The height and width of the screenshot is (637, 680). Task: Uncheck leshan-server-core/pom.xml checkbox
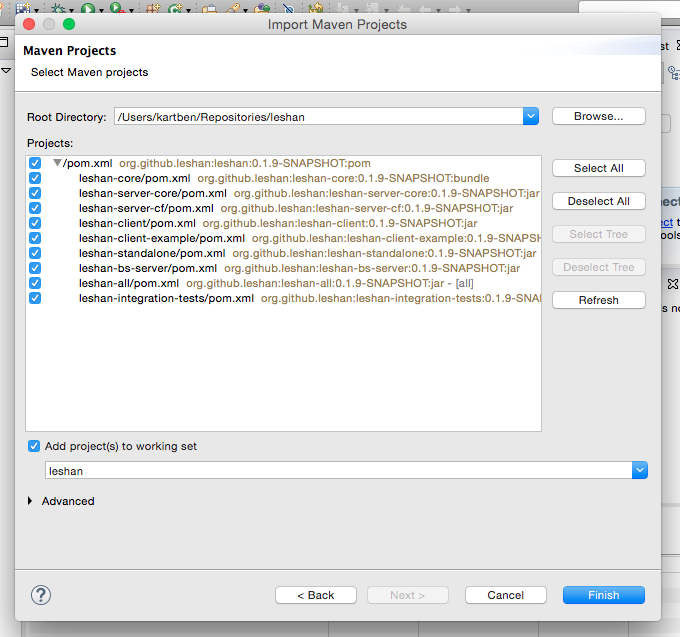coord(35,193)
